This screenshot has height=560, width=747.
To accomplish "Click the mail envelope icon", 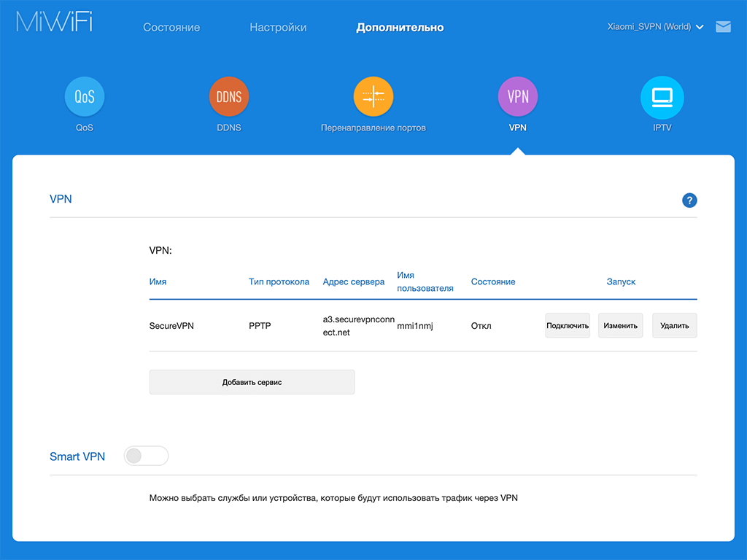I will [x=723, y=27].
